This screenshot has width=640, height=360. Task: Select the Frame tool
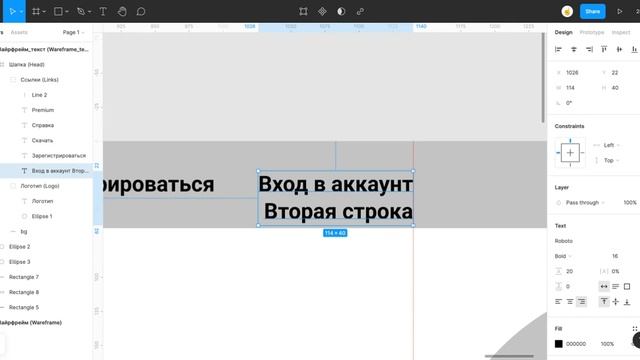(x=36, y=11)
